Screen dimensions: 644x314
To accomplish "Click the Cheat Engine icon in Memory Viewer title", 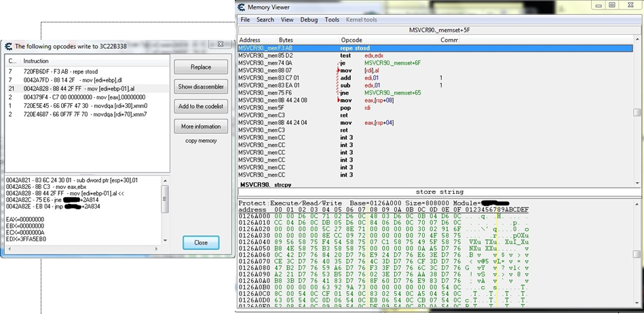I will (241, 7).
